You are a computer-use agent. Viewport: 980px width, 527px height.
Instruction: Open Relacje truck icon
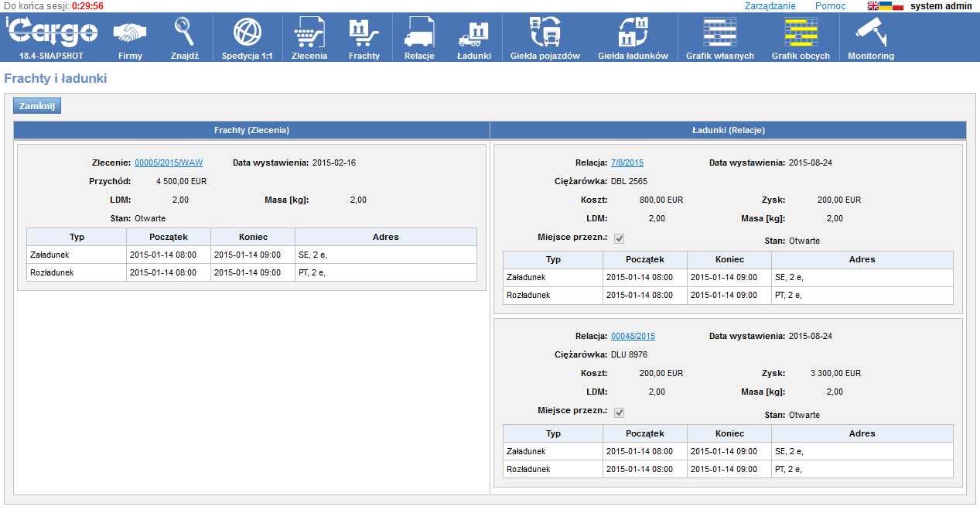419,33
